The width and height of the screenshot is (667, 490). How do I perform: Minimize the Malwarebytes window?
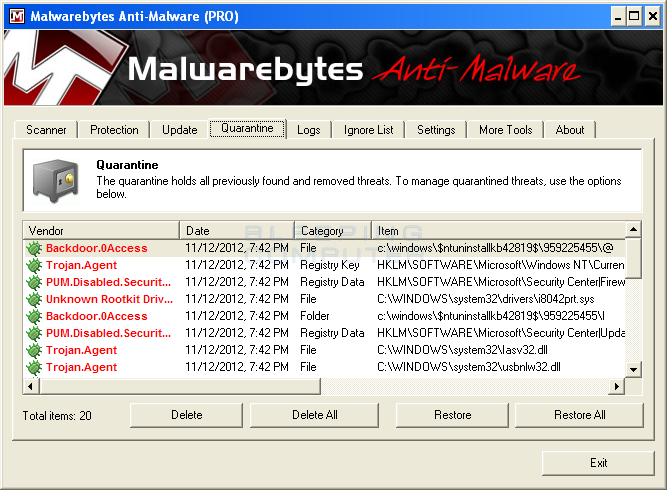(619, 17)
